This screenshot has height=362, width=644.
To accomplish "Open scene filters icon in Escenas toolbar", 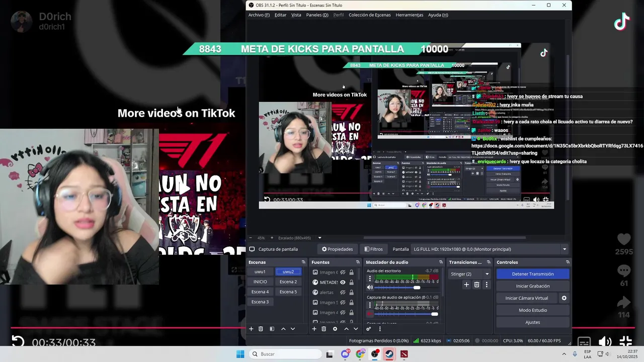I will [x=272, y=329].
